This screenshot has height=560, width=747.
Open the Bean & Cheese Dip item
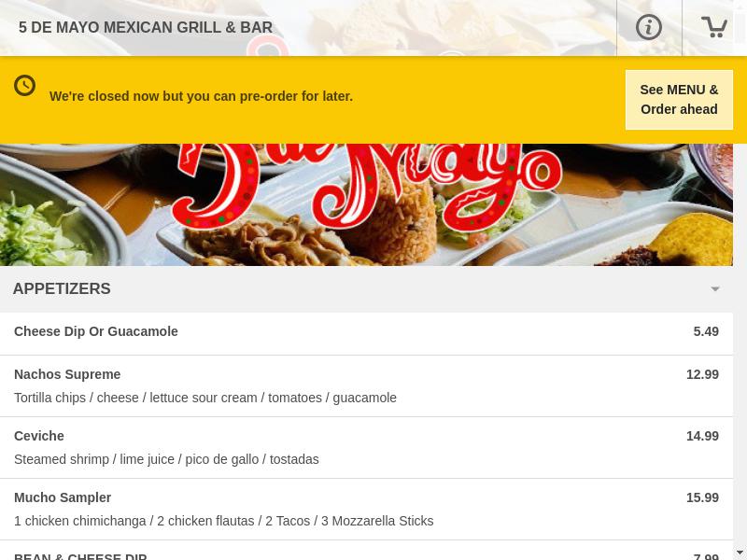point(80,556)
